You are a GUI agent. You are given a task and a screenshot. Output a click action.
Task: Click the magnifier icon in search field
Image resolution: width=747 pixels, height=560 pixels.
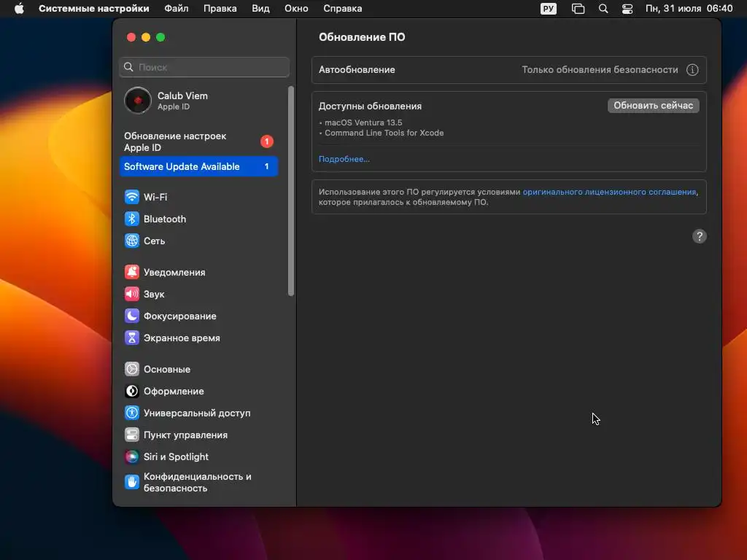point(128,67)
